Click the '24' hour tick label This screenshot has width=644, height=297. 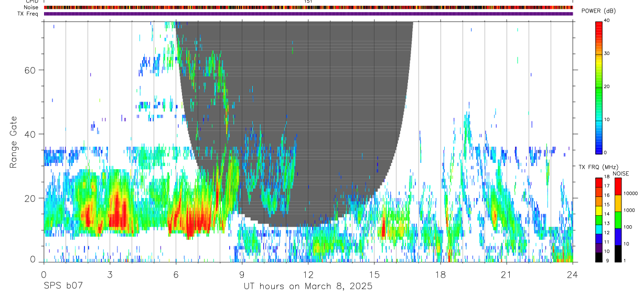tap(573, 274)
